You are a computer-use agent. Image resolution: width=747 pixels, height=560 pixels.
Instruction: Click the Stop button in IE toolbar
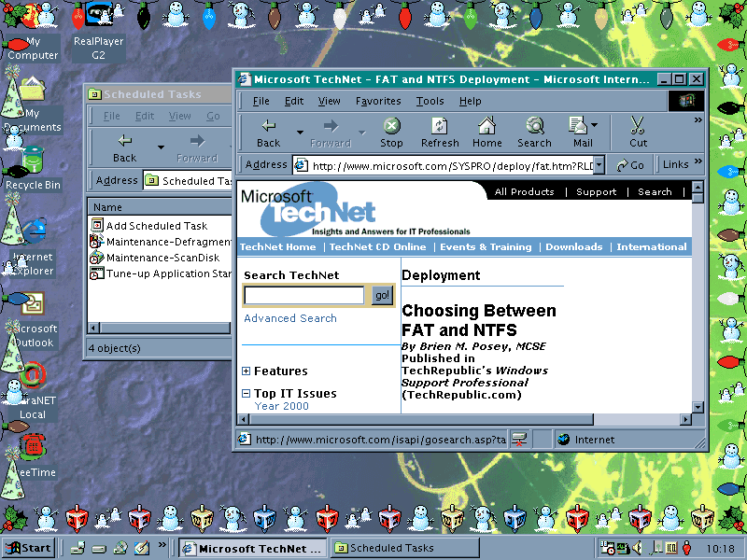click(x=391, y=132)
